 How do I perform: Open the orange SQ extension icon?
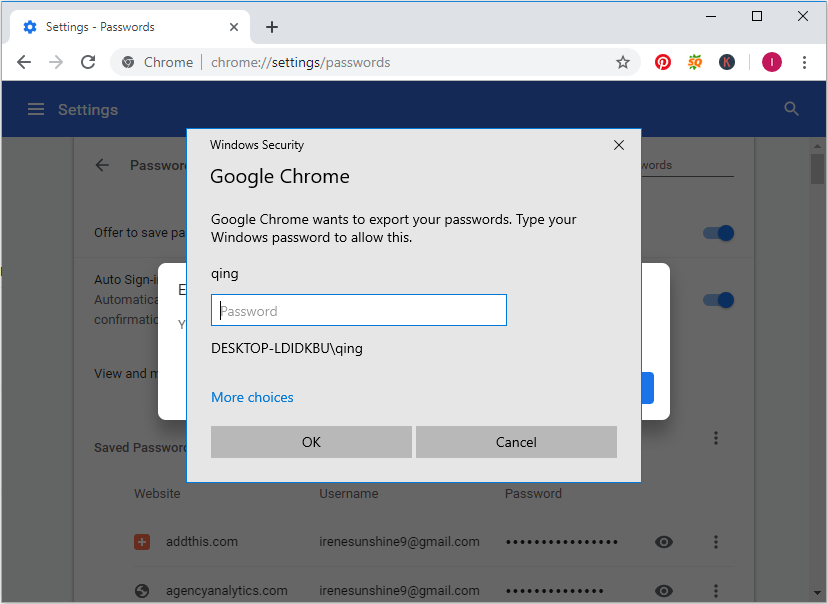(695, 62)
